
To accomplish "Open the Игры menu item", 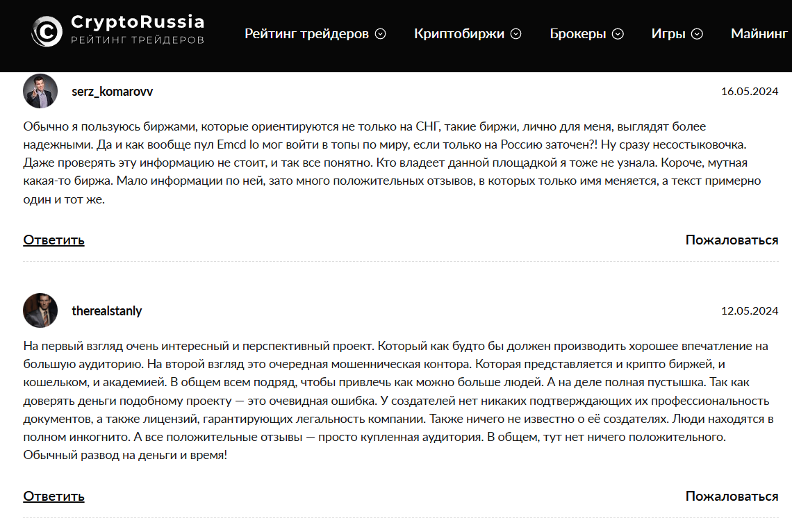I will [668, 33].
